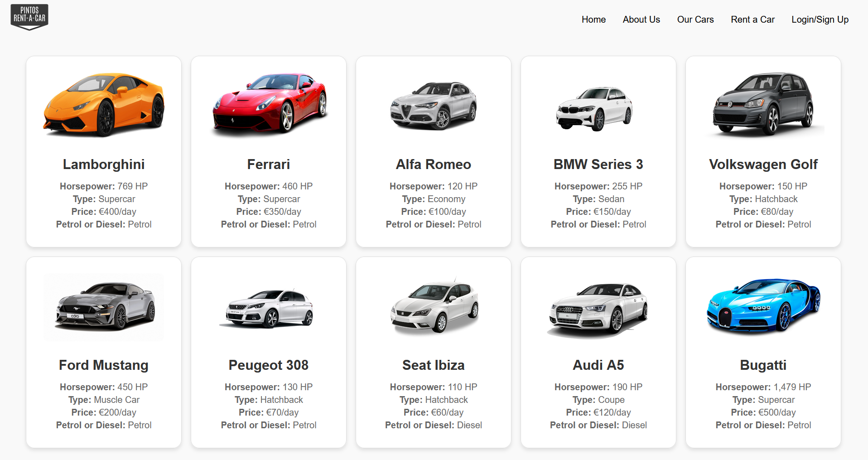Click the Pintos Rent-A-Car logo

(x=29, y=17)
